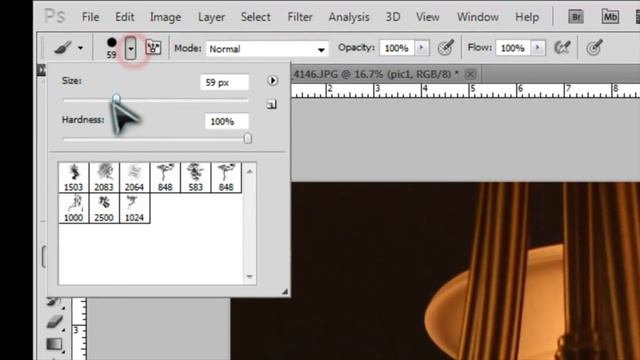Close the Brush Preset picker dropdown arrow
The height and width of the screenshot is (360, 640).
click(x=131, y=48)
